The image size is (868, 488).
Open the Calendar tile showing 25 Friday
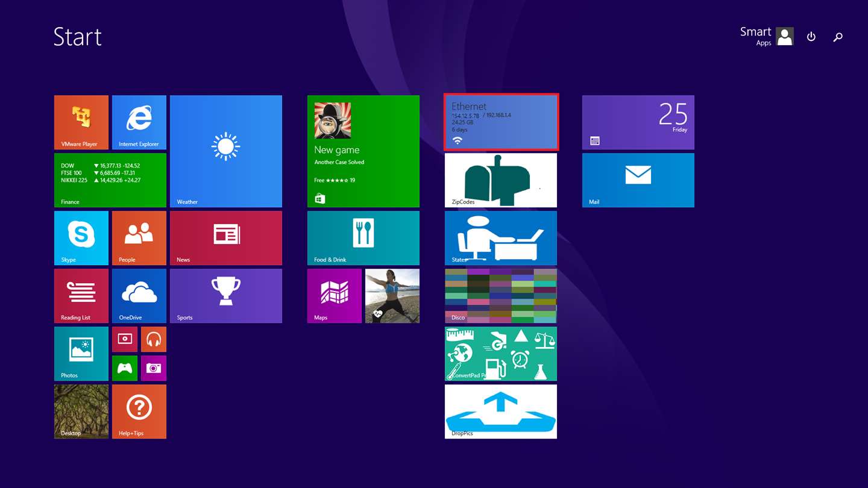(638, 122)
